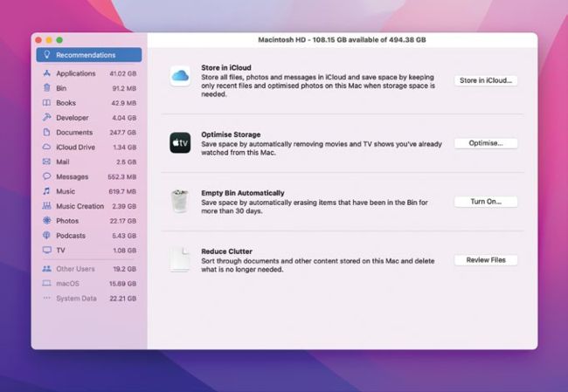The height and width of the screenshot is (392, 568).
Task: Select the Music note sidebar icon
Action: (46, 191)
